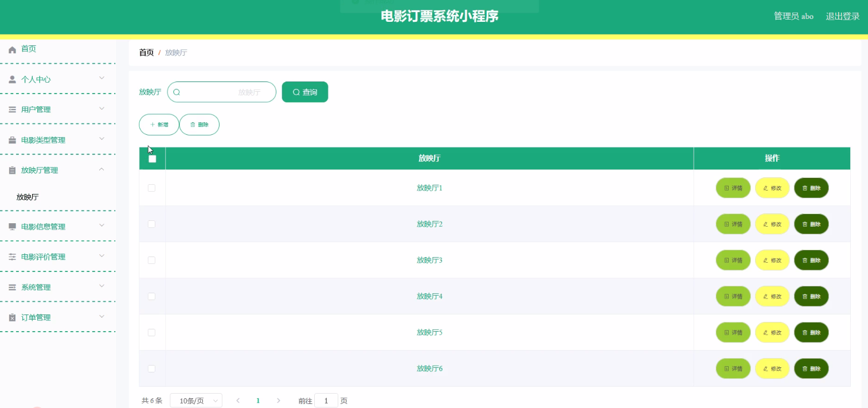Open the 10条/页 page size dropdown
Viewport: 868px width, 408px height.
[x=196, y=400]
